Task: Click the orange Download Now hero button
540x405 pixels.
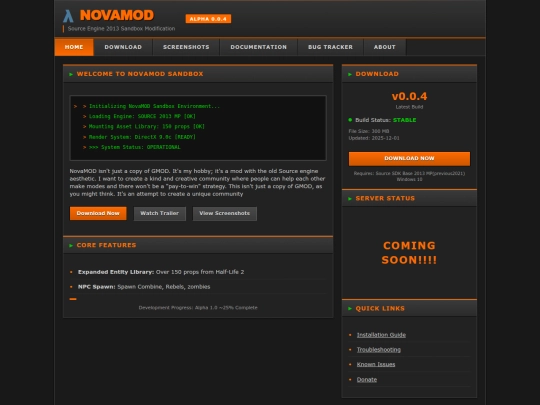Action: click(98, 214)
